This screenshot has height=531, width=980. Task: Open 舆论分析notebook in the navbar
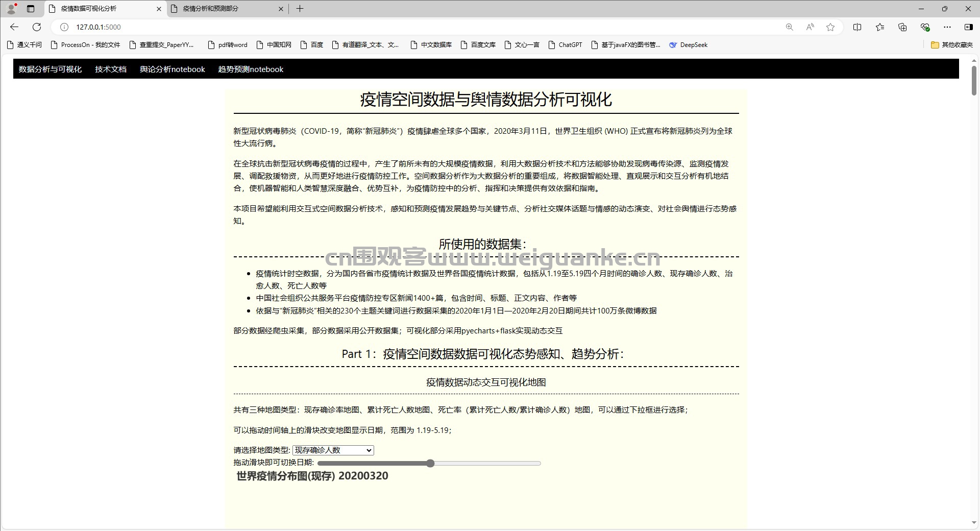(173, 69)
